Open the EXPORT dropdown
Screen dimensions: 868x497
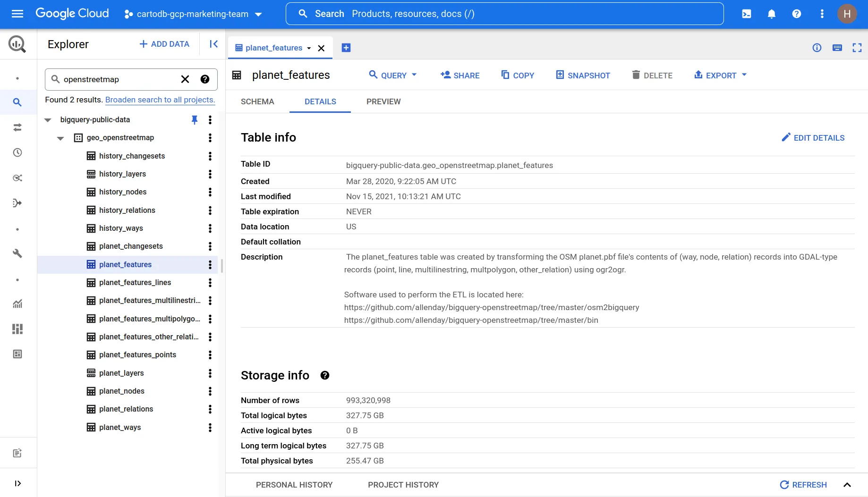click(x=720, y=75)
